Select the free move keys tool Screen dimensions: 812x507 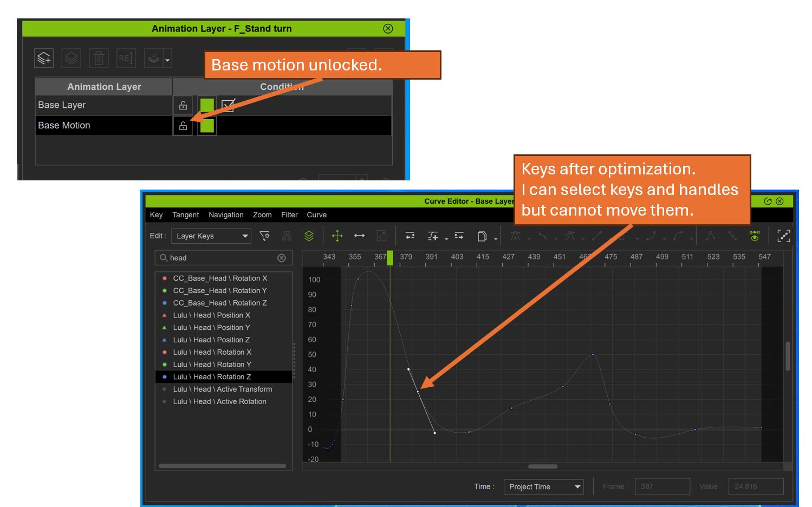pyautogui.click(x=337, y=236)
